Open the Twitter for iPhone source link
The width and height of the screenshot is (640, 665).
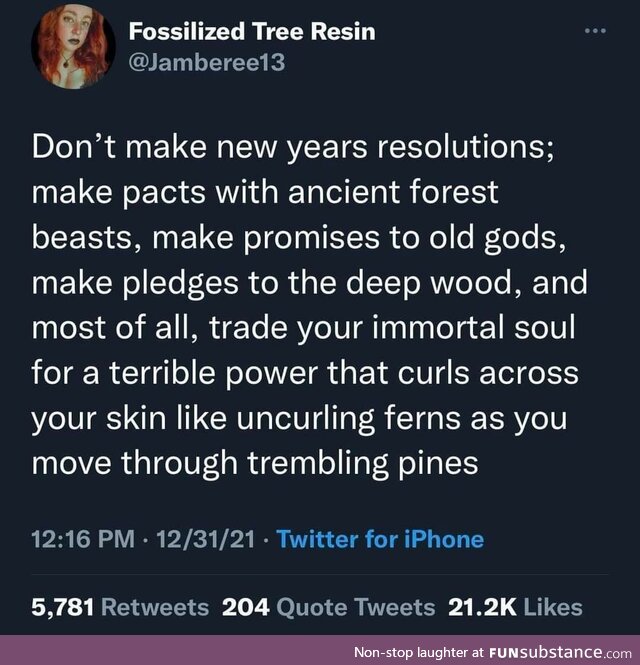[380, 539]
